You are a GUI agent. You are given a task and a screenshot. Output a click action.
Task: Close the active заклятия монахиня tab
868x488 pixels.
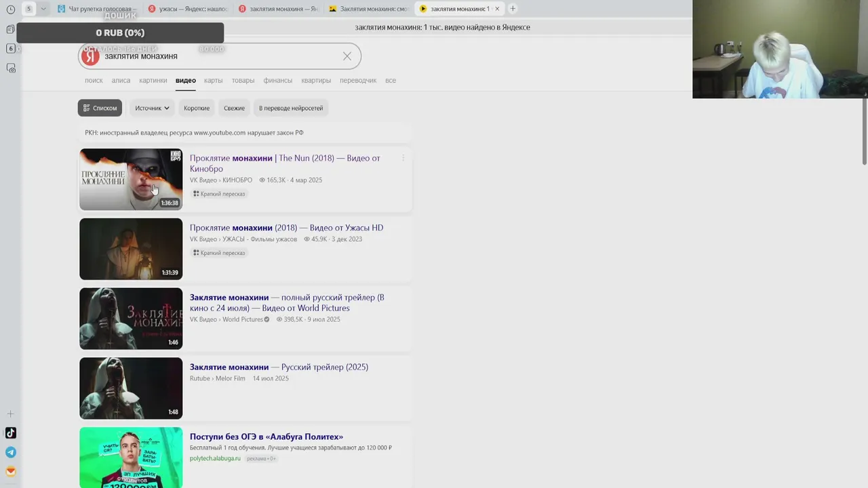click(497, 9)
